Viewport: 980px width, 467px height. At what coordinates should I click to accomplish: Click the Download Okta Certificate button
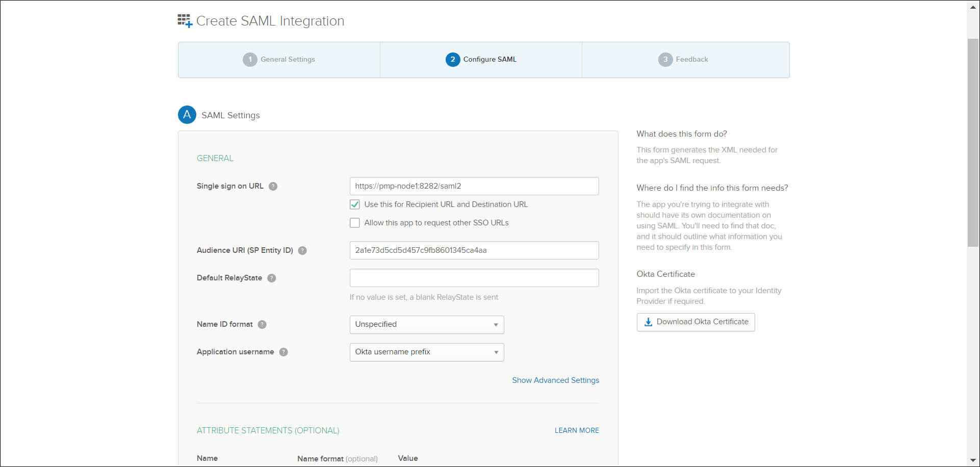point(695,322)
